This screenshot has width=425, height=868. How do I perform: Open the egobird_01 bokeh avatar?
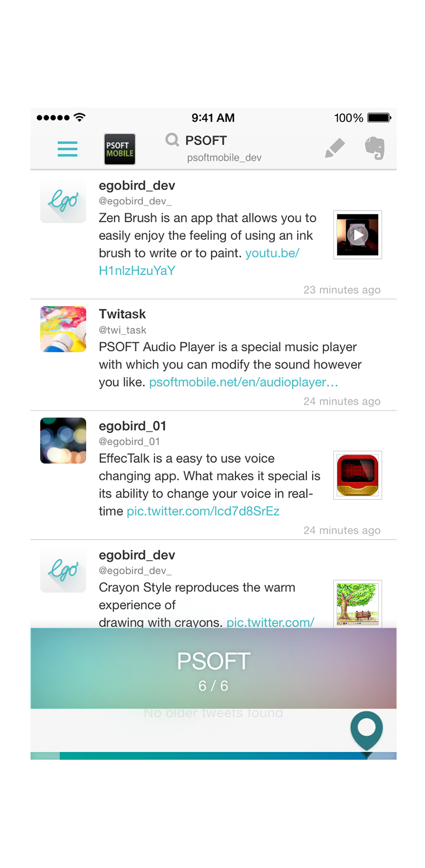click(x=63, y=441)
